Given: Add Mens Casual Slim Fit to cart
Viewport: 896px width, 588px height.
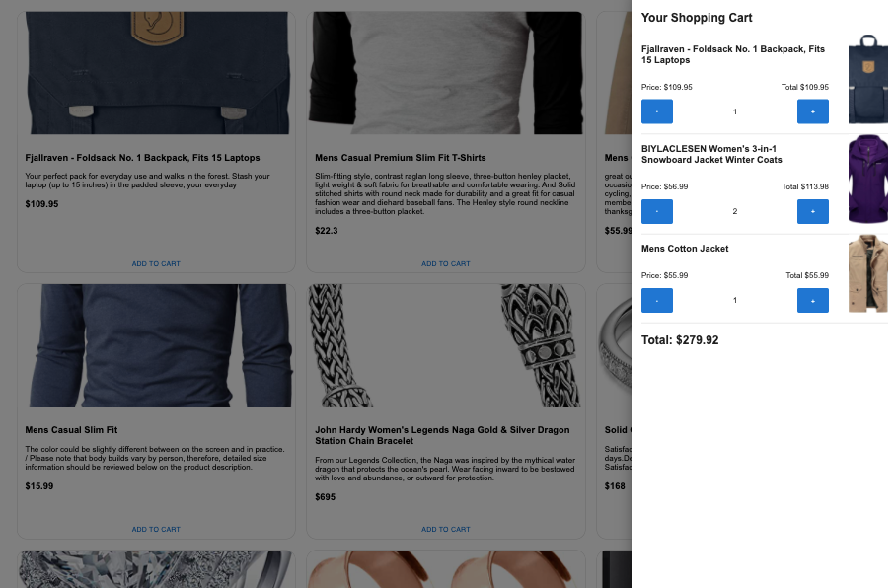Looking at the screenshot, I should point(155,529).
